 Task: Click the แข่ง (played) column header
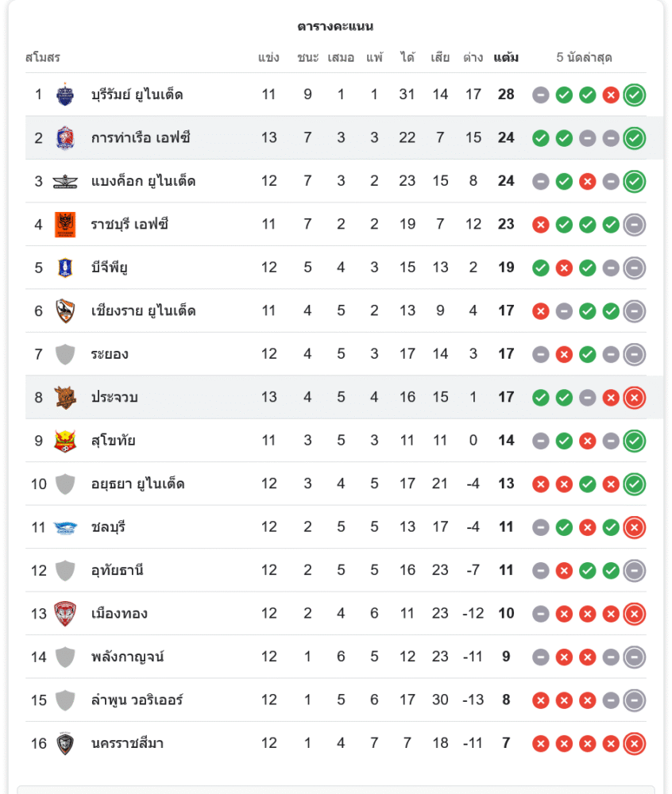pyautogui.click(x=268, y=58)
